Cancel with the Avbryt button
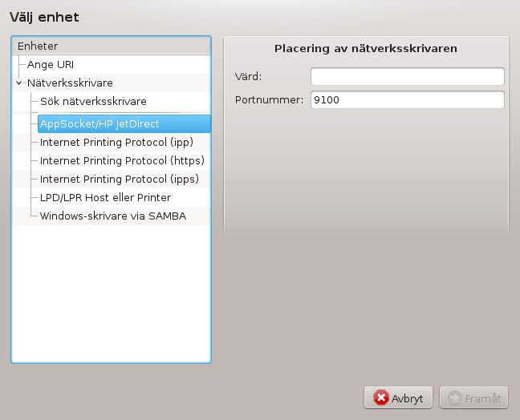The height and width of the screenshot is (420, 520). click(x=398, y=398)
